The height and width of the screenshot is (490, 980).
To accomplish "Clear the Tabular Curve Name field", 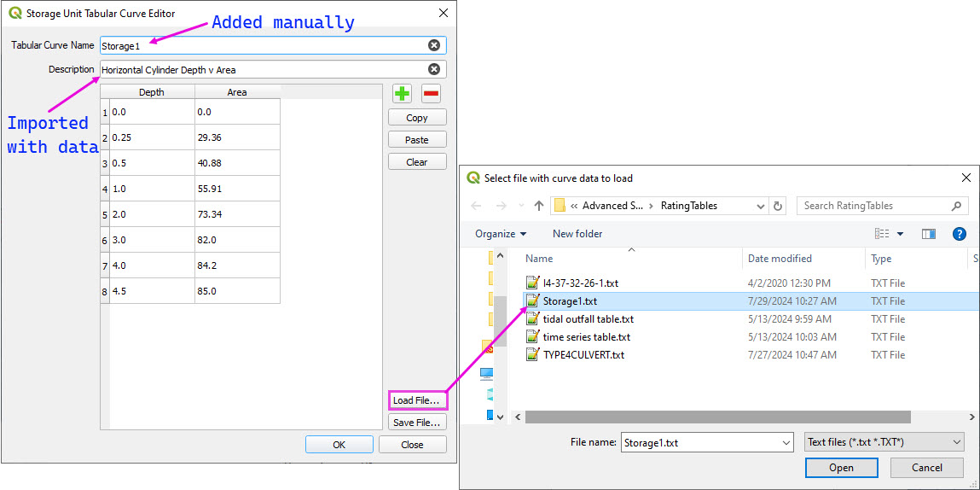I will 434,46.
